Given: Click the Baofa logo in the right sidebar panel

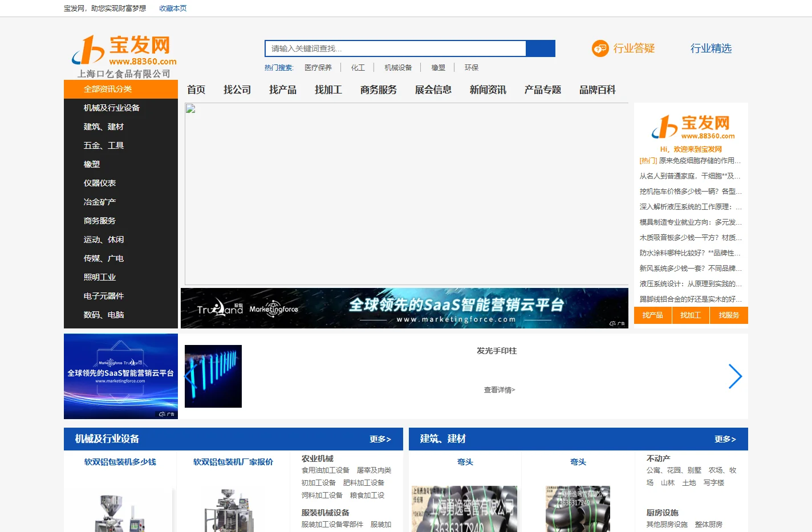Looking at the screenshot, I should [x=693, y=127].
